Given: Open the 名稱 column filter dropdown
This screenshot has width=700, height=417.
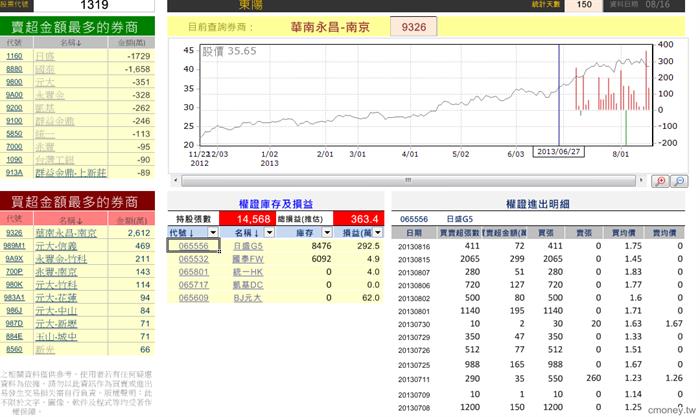Looking at the screenshot, I should point(269,232).
